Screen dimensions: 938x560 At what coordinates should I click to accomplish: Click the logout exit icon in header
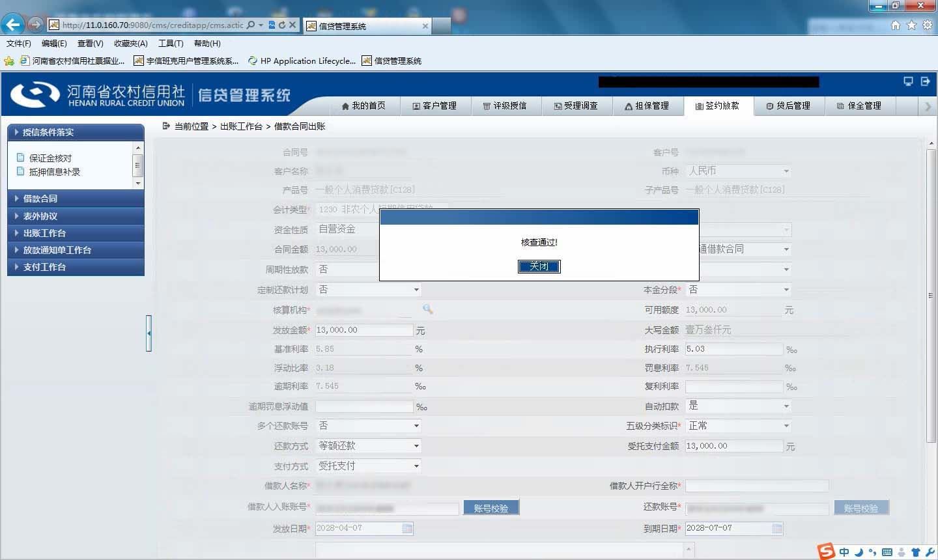click(925, 81)
